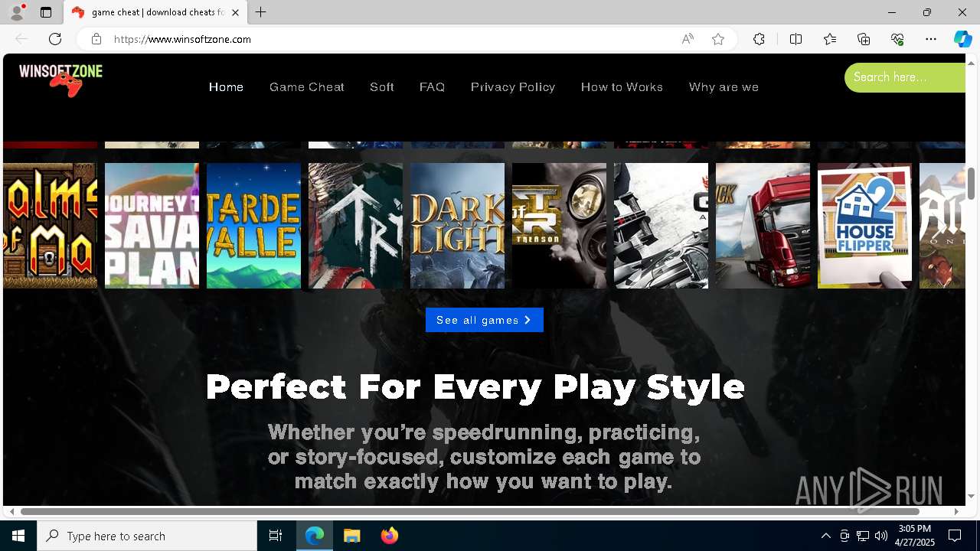This screenshot has width=980, height=551.
Task: Add this page to favorites
Action: point(718,39)
